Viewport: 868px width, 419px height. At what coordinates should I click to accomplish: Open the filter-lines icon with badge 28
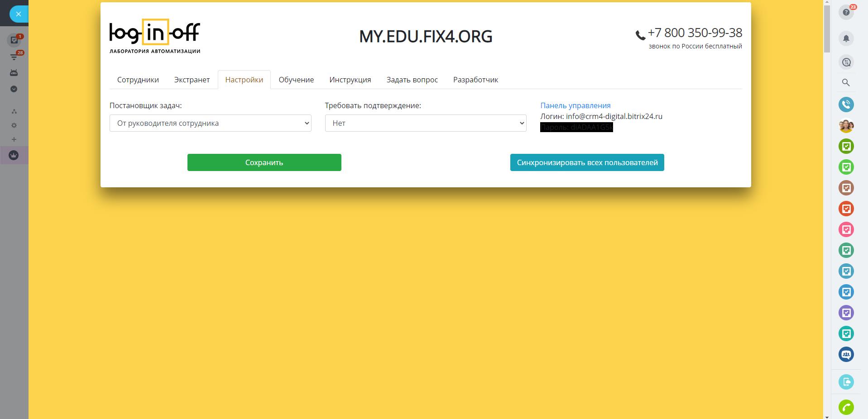click(14, 57)
